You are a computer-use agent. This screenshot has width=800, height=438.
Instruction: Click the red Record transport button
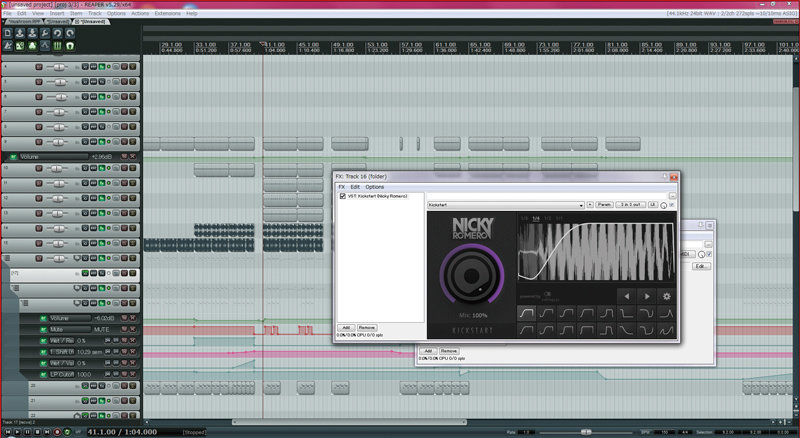(57, 432)
